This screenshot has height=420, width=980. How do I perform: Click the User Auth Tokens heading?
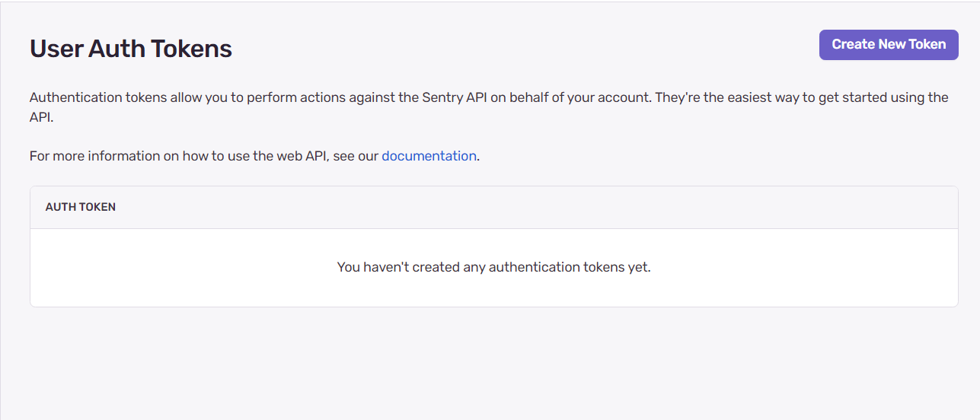[x=131, y=49]
